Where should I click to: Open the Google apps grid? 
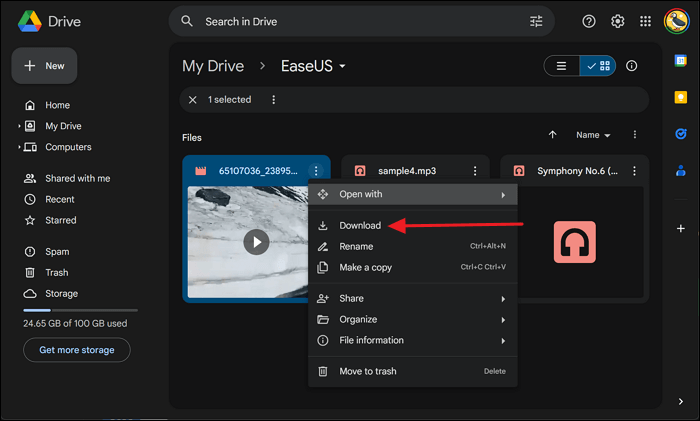click(x=645, y=21)
